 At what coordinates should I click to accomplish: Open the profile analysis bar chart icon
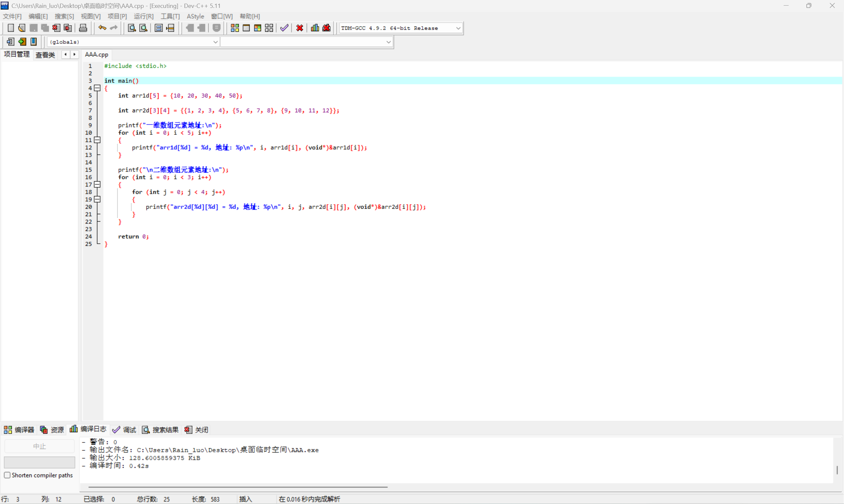[x=315, y=28]
